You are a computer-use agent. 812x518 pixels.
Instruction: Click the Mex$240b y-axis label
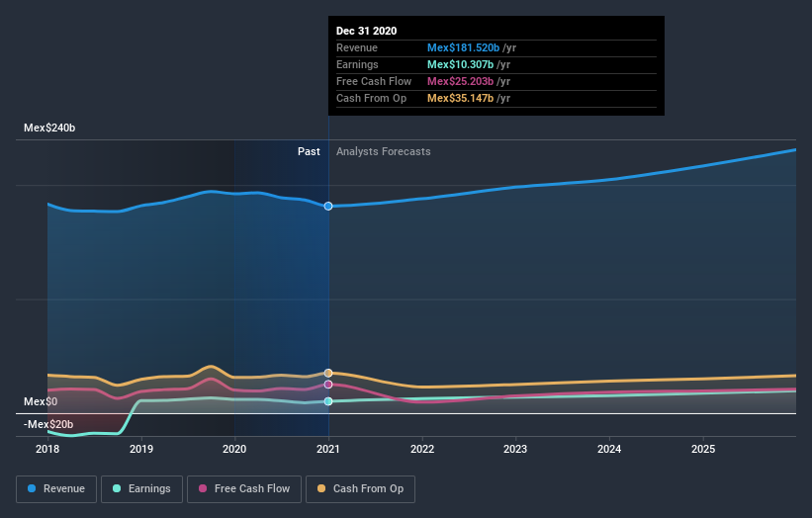click(x=49, y=128)
